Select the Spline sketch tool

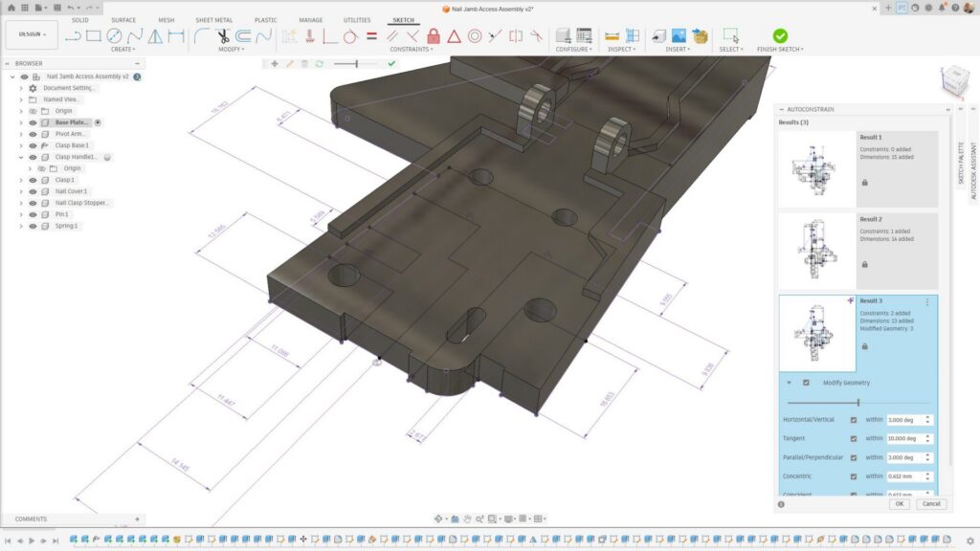tap(134, 36)
